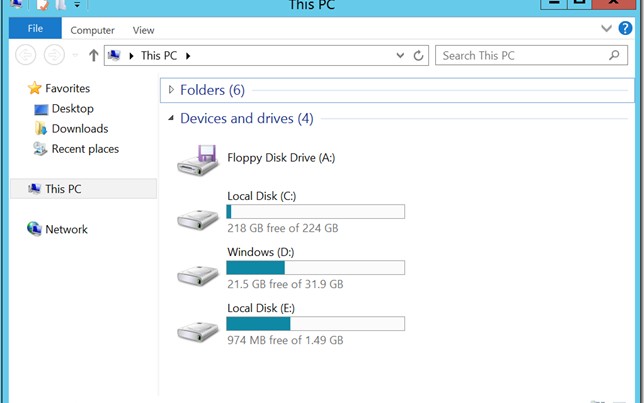This screenshot has height=403, width=644.
Task: Click the Local Disk (C:) capacity bar
Action: pyautogui.click(x=315, y=212)
